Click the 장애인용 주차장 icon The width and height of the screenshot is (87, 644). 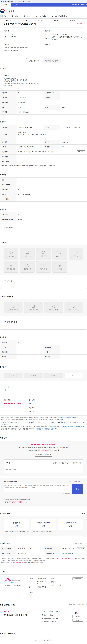pos(13,308)
